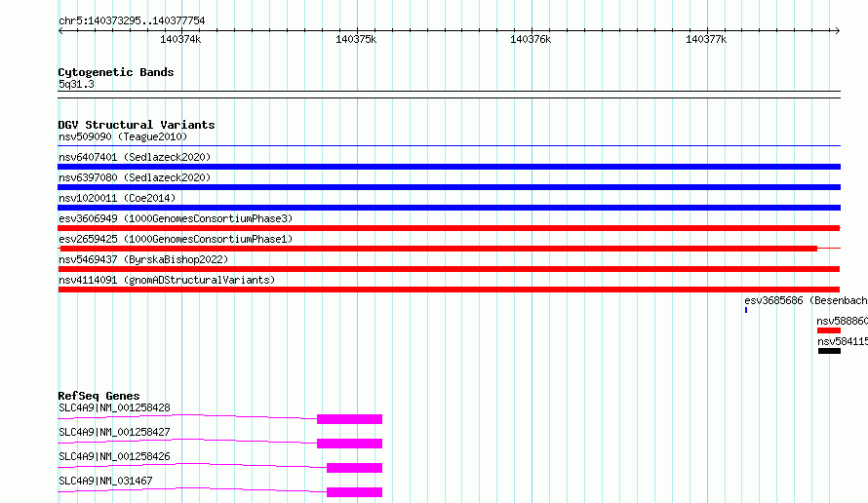Click the 140377k ruler tick label
The image size is (868, 503).
click(706, 39)
